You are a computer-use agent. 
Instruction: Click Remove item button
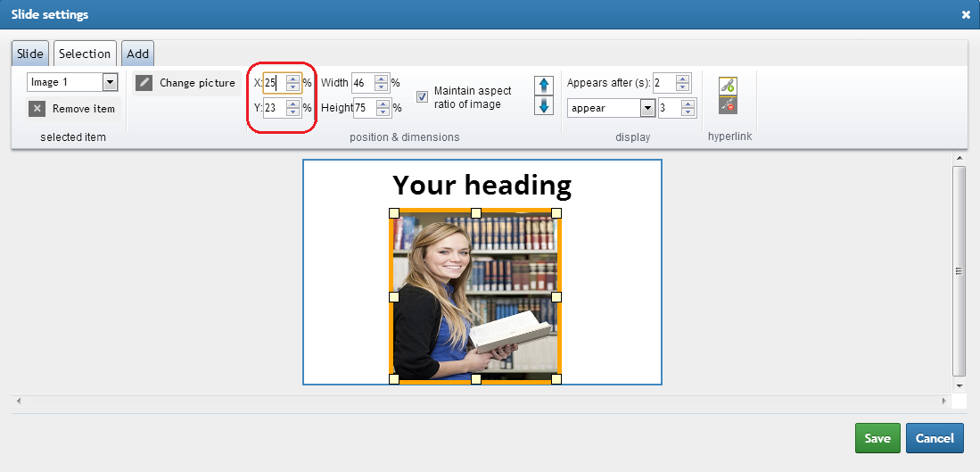coord(74,109)
